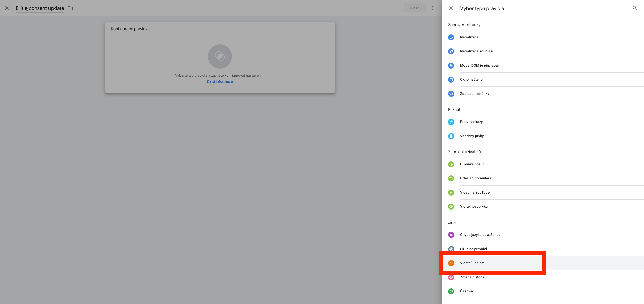644x304 pixels.
Task: Select the Video na YouTube trigger icon
Action: (x=451, y=192)
